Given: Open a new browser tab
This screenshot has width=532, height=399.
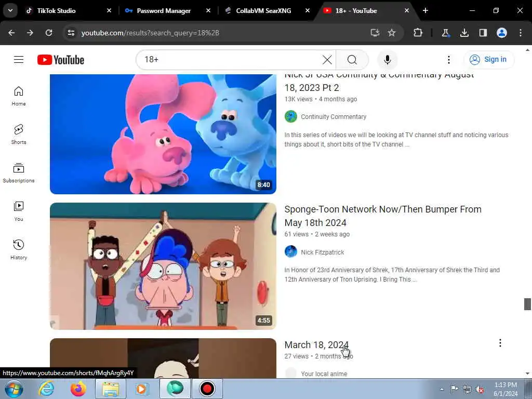Looking at the screenshot, I should pyautogui.click(x=425, y=11).
